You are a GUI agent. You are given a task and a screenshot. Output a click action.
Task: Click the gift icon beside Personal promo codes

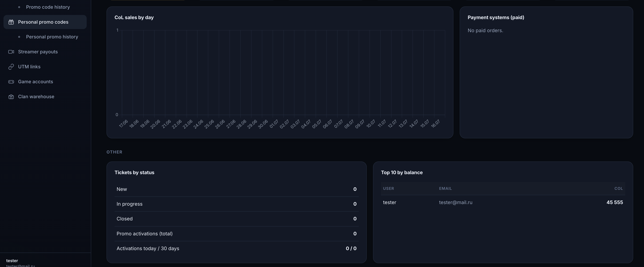pyautogui.click(x=11, y=22)
